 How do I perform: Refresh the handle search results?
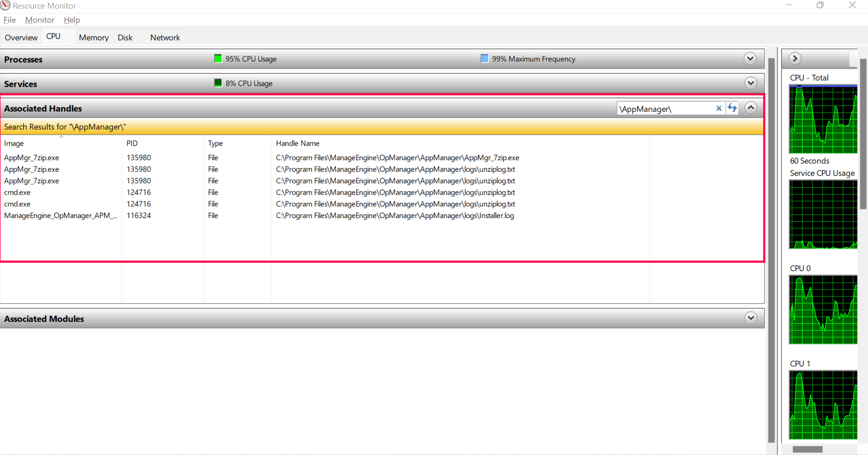[732, 108]
